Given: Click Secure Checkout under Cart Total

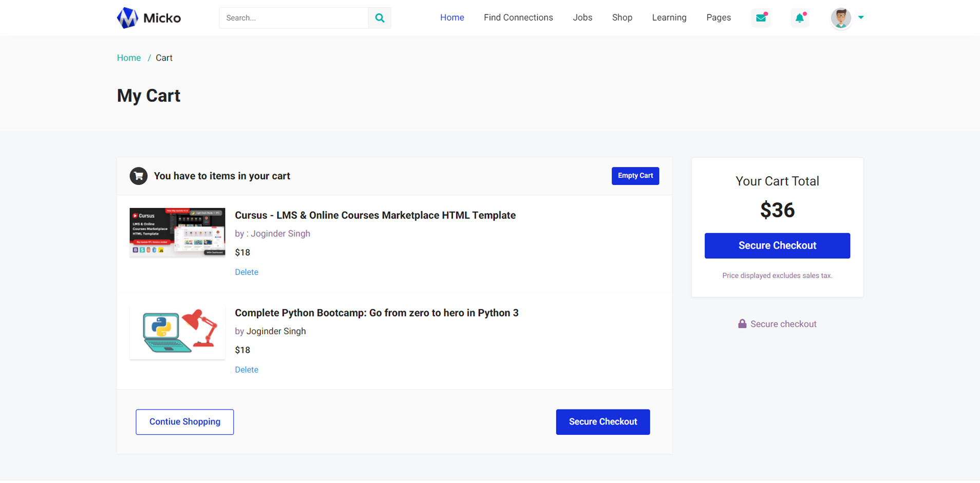Looking at the screenshot, I should point(777,246).
